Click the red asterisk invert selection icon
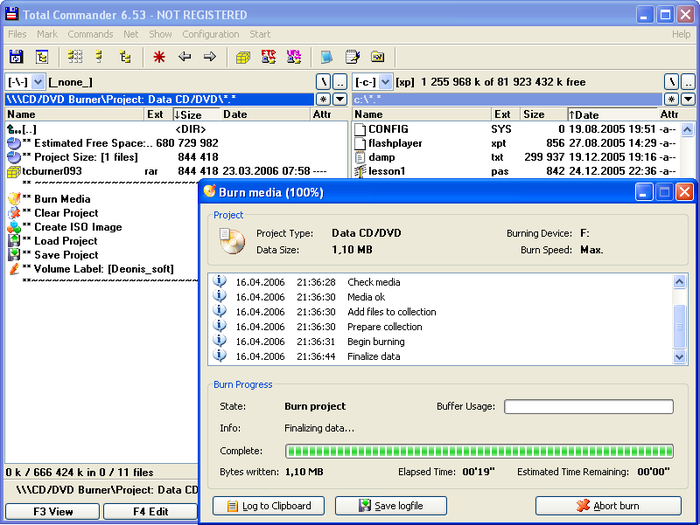 click(159, 57)
